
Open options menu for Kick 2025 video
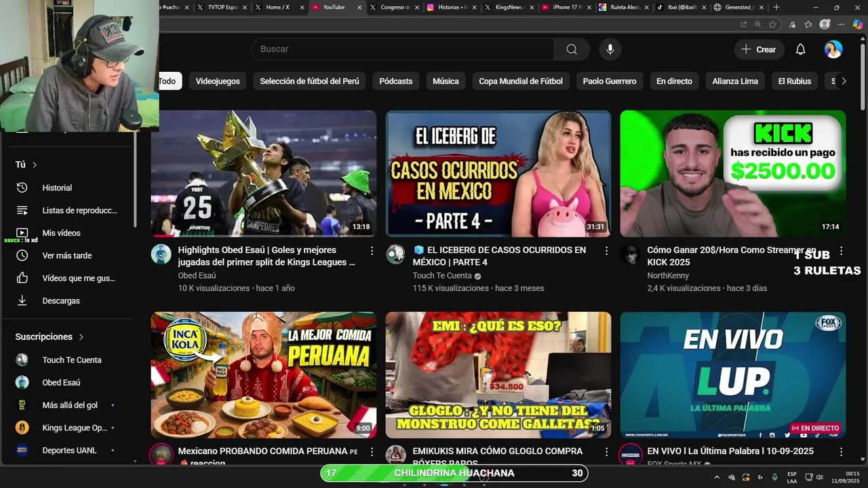tap(841, 251)
